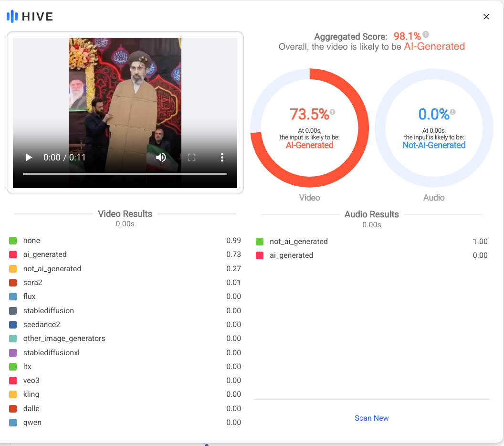Click the Scan New link
Viewport: 504px width, 446px height.
(371, 418)
